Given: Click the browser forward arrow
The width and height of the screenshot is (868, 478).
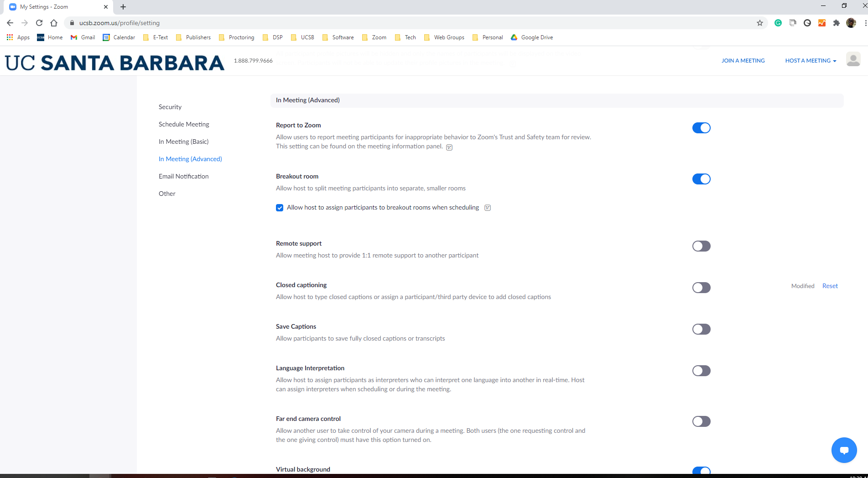Looking at the screenshot, I should pyautogui.click(x=25, y=23).
